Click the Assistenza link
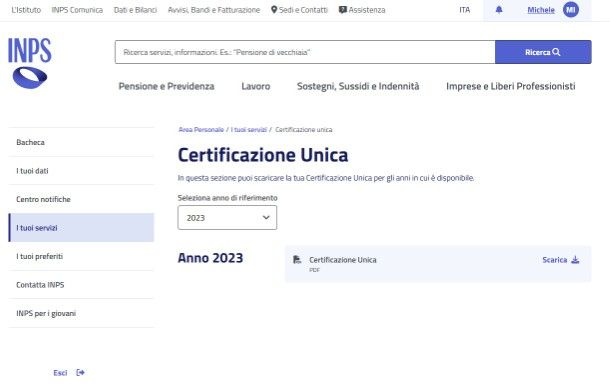610x392 pixels. (366, 10)
